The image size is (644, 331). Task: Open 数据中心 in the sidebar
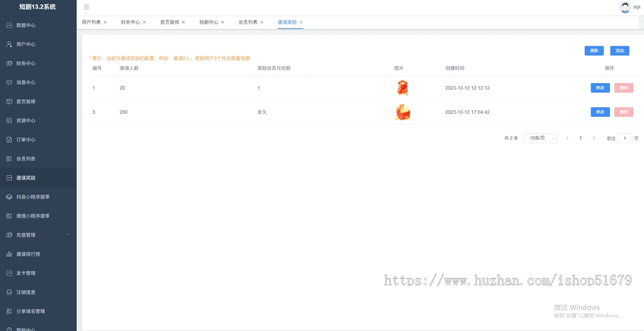[x=38, y=25]
